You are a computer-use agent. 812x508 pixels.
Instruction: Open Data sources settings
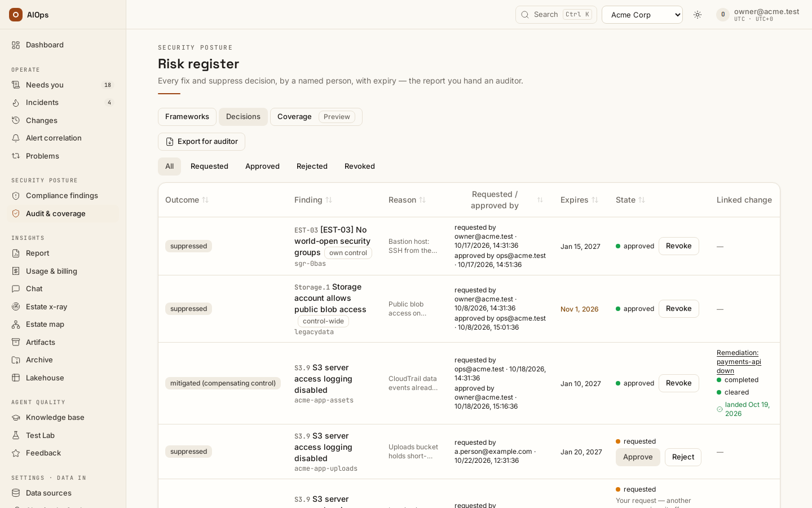click(x=63, y=493)
